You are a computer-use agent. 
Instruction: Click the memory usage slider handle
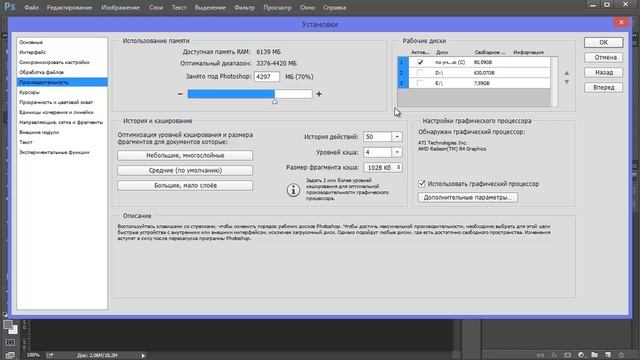(275, 101)
